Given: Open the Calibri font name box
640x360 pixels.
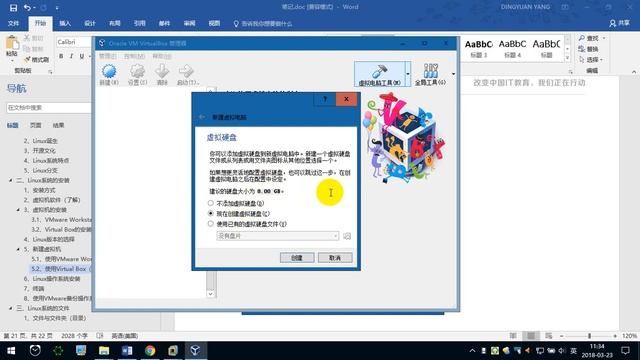Looking at the screenshot, I should 73,42.
